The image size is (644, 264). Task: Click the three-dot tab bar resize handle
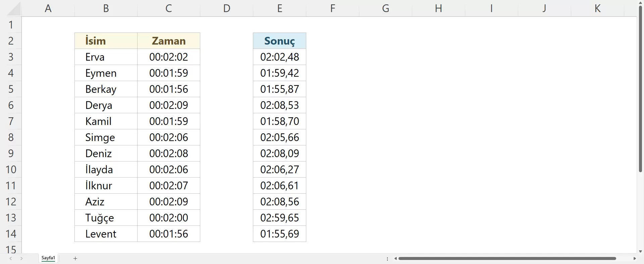(x=387, y=259)
